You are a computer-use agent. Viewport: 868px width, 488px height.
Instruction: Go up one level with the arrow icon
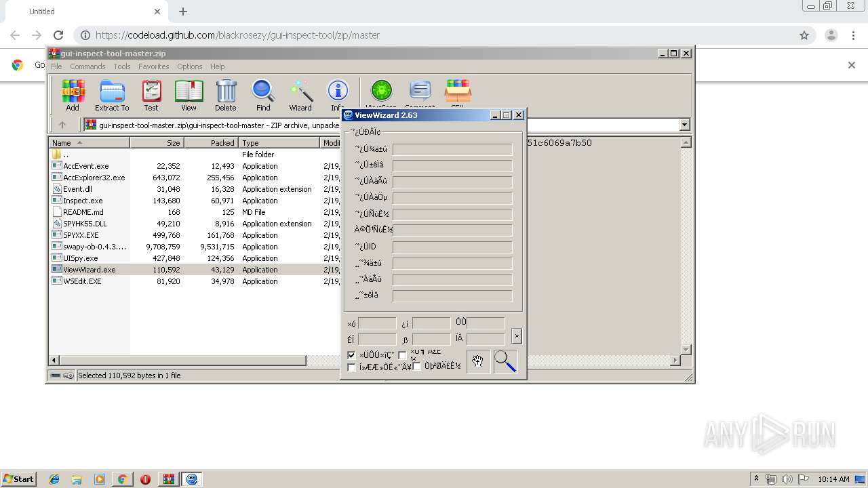click(62, 125)
